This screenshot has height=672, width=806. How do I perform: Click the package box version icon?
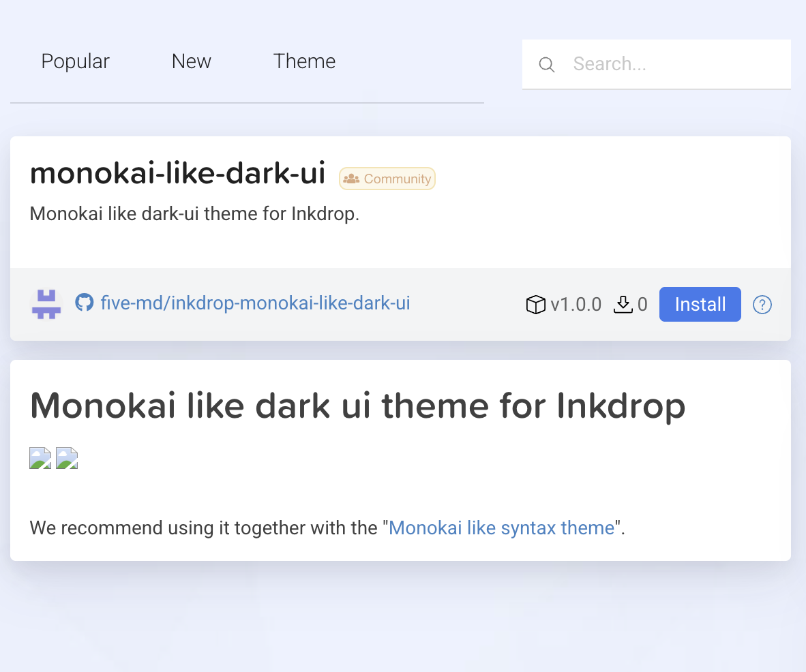(x=536, y=305)
